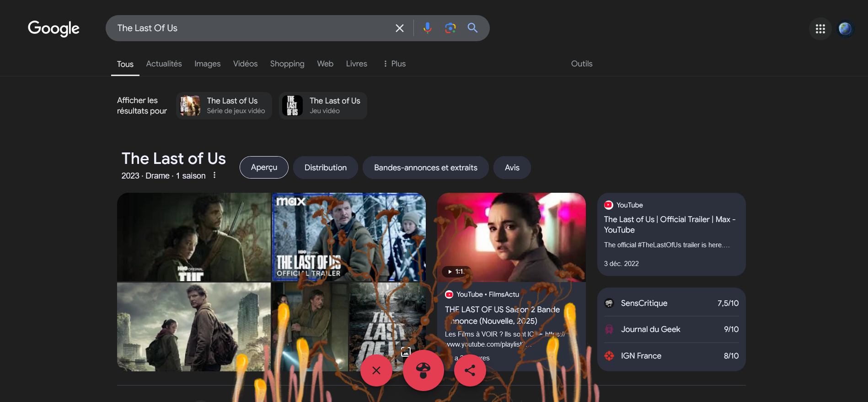Screen dimensions: 868x402
Task: Switch to the Web tab
Action: click(325, 64)
